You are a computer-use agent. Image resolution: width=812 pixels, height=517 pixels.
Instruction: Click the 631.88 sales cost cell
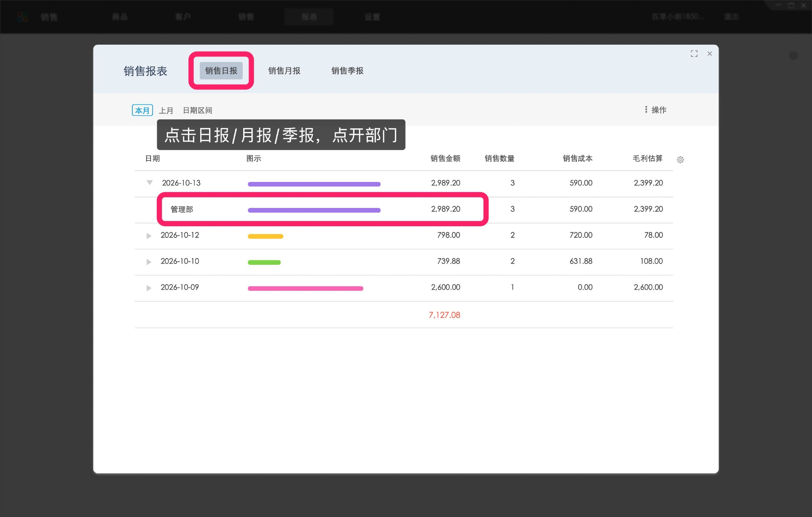tap(581, 261)
